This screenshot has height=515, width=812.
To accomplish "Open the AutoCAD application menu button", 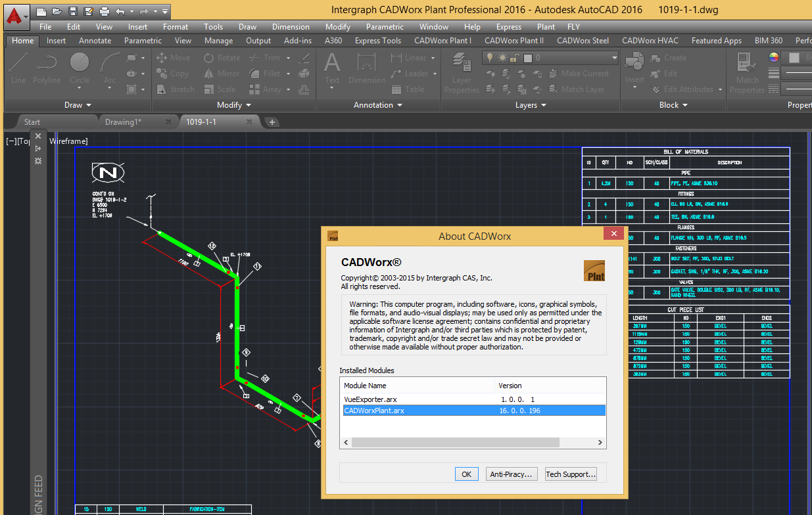I will point(16,16).
